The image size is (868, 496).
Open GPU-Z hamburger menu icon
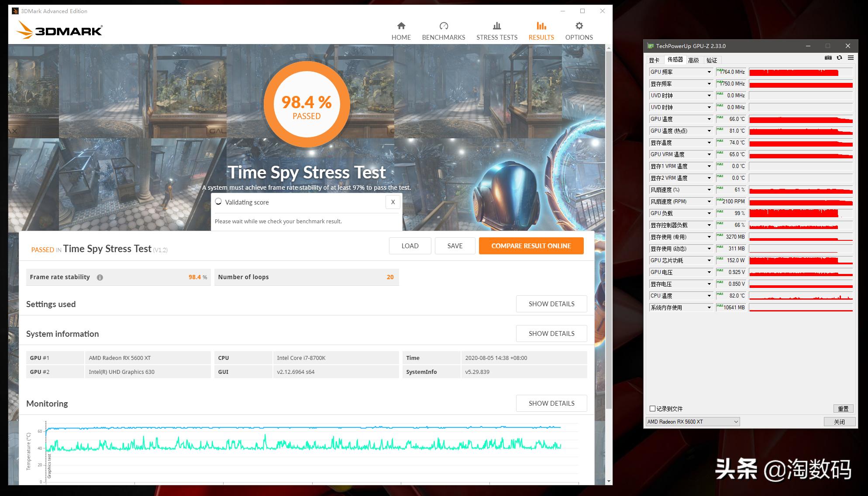(851, 58)
